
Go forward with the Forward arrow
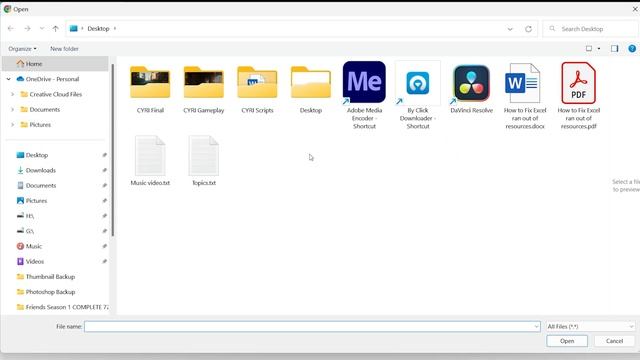(x=27, y=29)
